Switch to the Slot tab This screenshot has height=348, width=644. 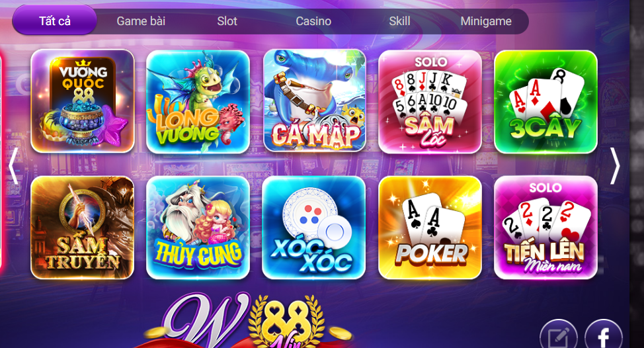point(227,21)
